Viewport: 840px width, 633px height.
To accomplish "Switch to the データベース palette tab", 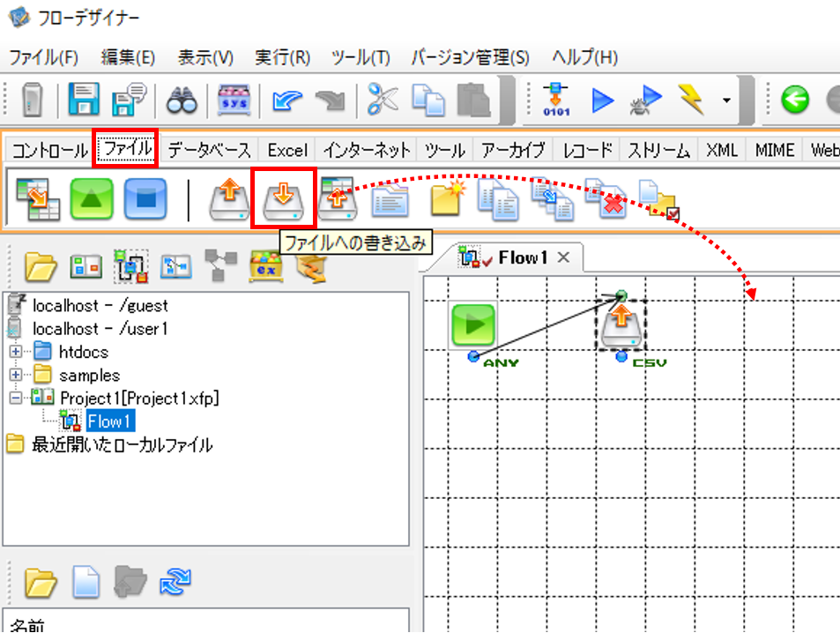I will click(x=209, y=150).
